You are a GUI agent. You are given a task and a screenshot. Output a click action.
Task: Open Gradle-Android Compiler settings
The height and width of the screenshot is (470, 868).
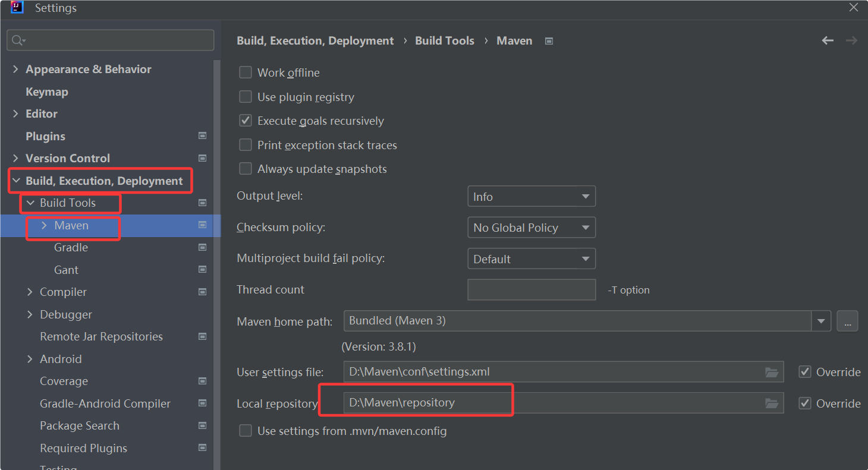pos(105,403)
